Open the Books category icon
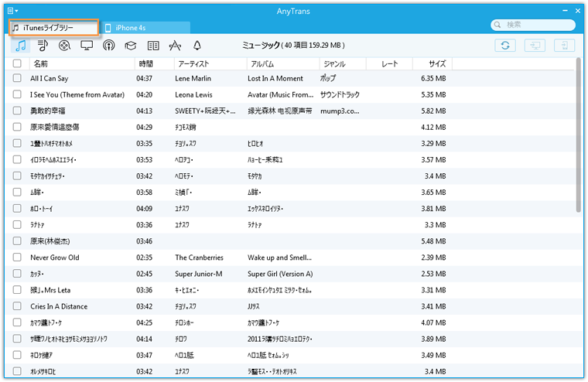588x382 pixels. click(153, 46)
